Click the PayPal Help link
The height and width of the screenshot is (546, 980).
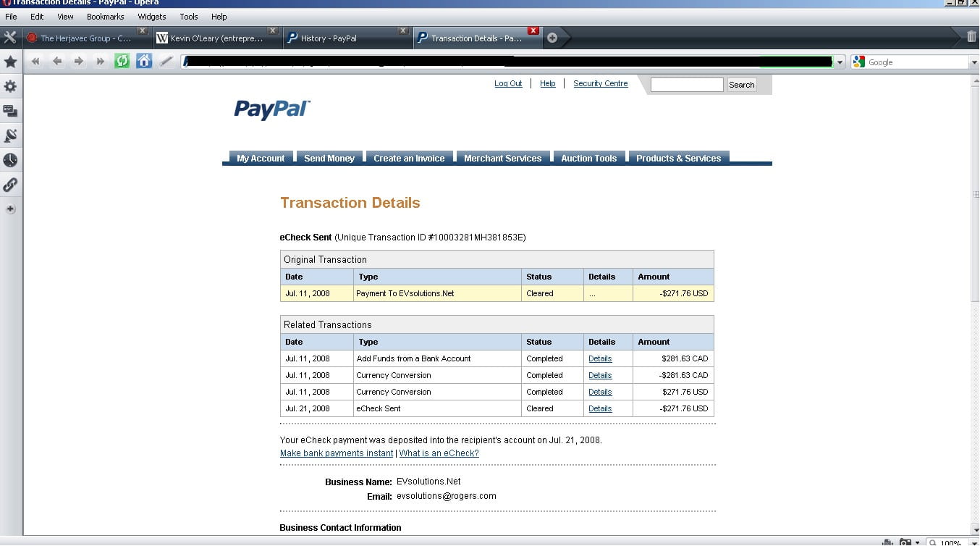click(x=548, y=83)
